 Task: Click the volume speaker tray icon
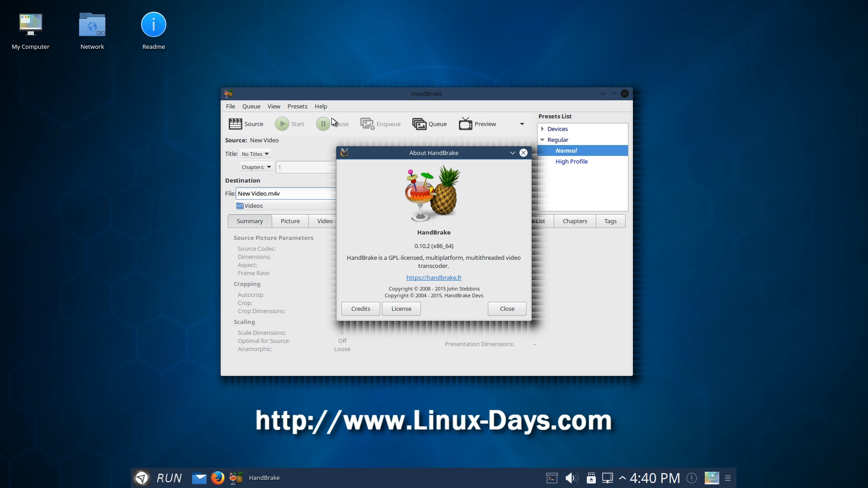571,478
